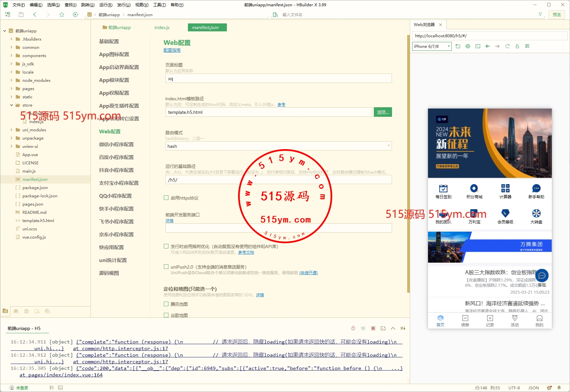Click the bookmark star icon in toolbar
Screen dimensions: 570x392
click(x=62, y=15)
